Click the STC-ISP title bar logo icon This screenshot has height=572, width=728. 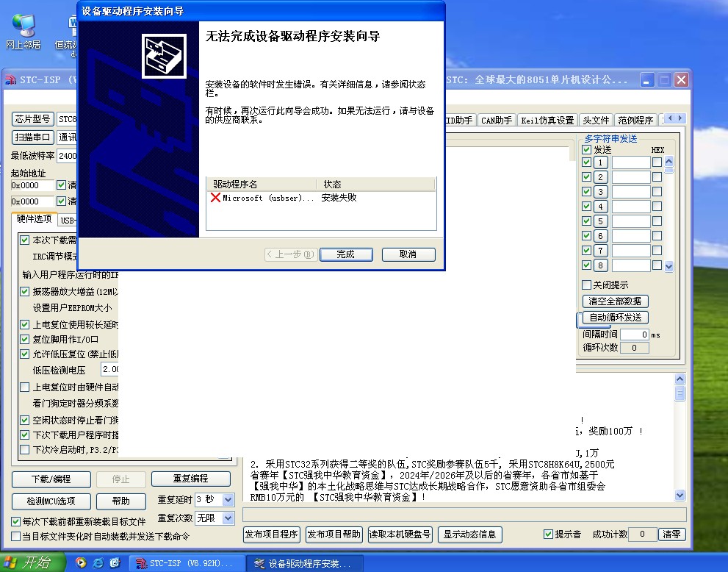(x=11, y=80)
